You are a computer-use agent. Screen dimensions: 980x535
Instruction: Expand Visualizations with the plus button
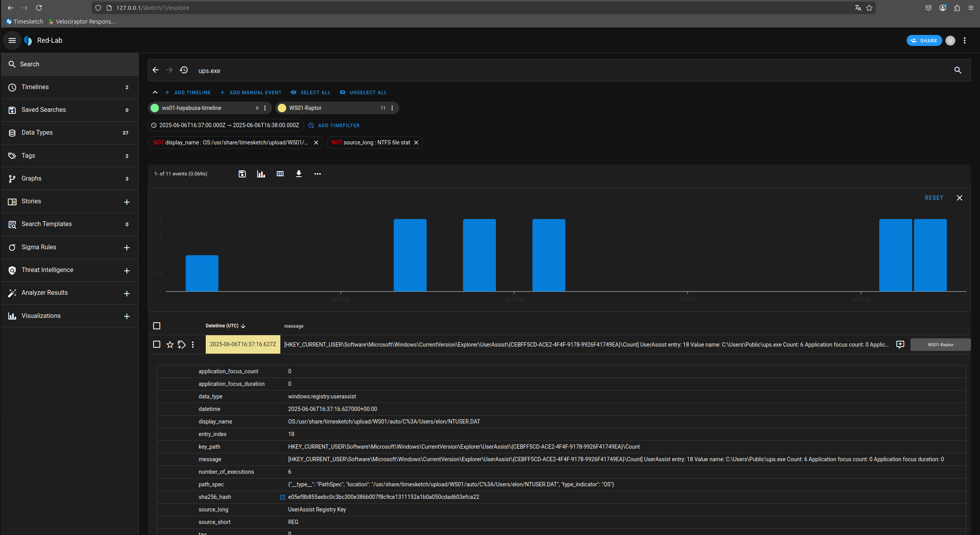(x=127, y=316)
